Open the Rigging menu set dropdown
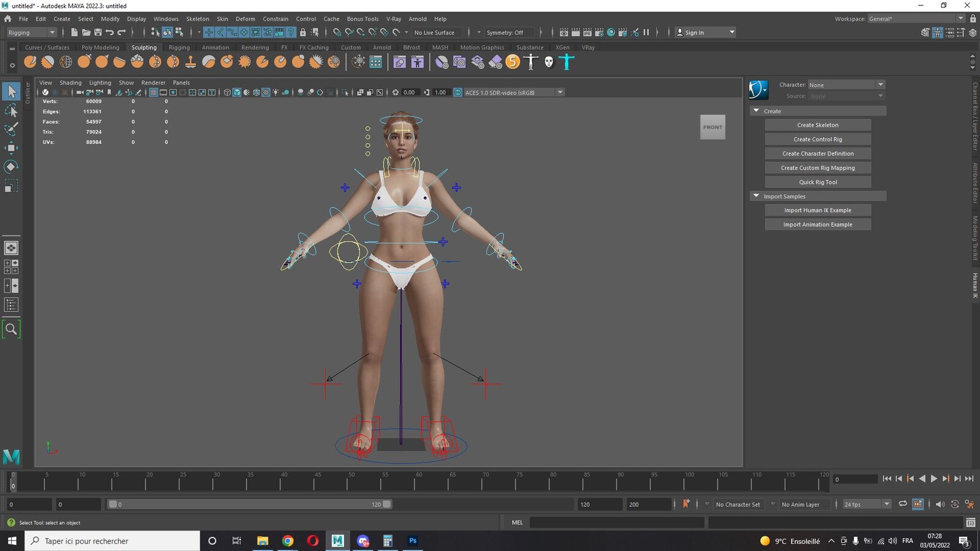This screenshot has width=980, height=551. pyautogui.click(x=31, y=32)
